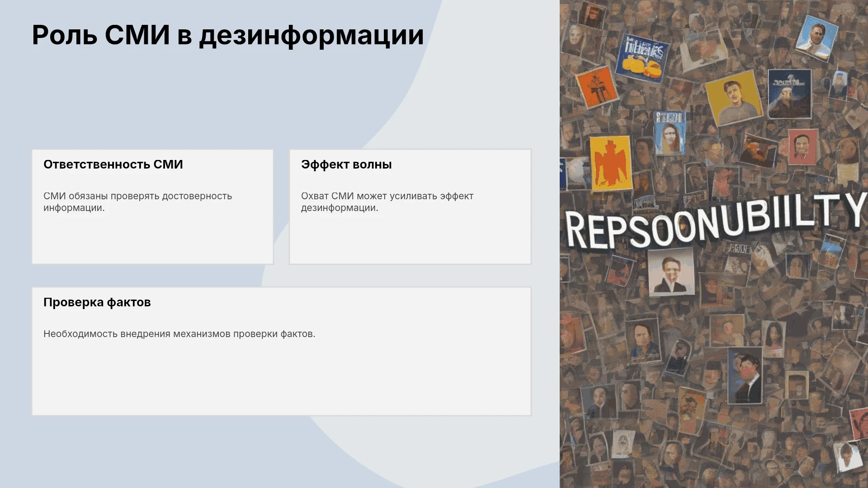The image size is (868, 488).
Task: Click the woman portrait with blue header
Action: click(670, 134)
